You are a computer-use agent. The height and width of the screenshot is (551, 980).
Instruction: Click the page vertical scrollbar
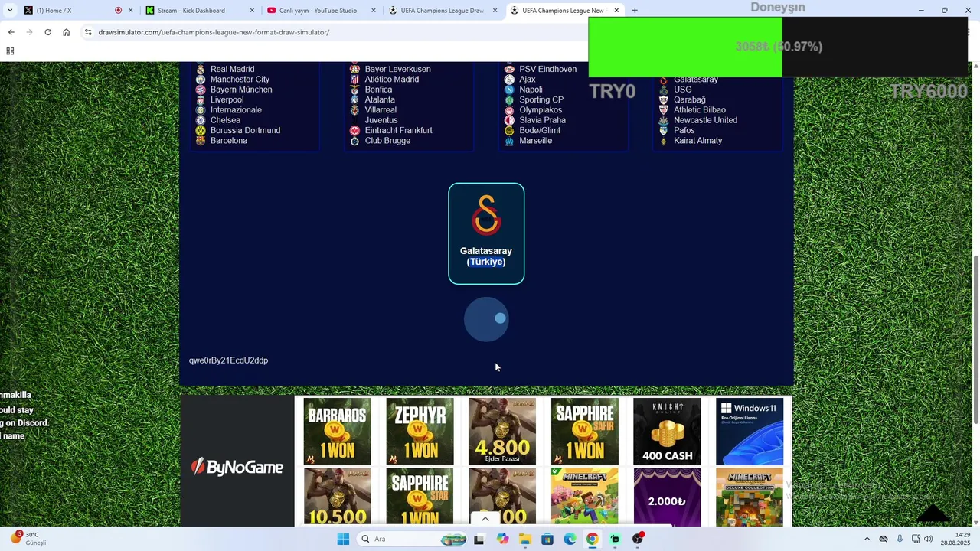(x=975, y=340)
